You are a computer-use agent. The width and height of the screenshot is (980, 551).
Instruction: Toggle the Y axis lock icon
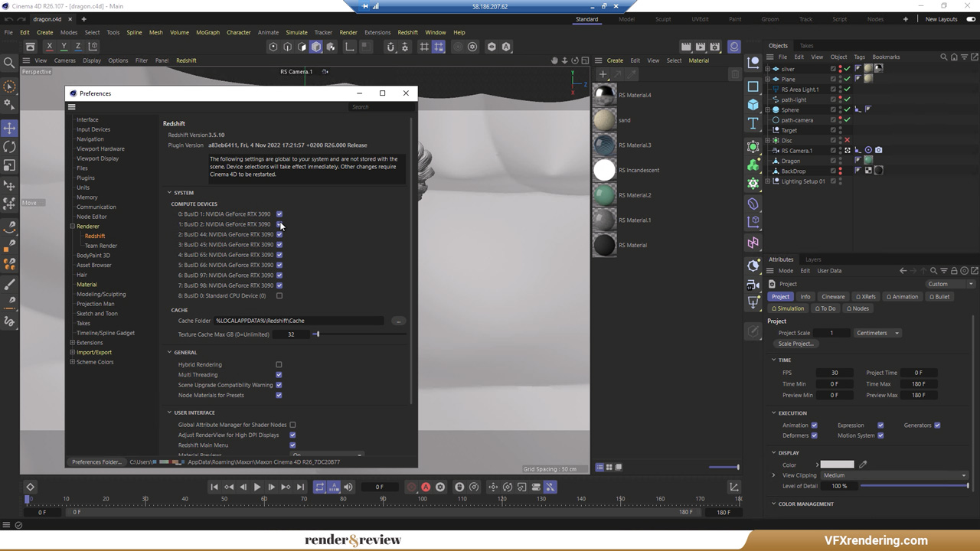(64, 47)
